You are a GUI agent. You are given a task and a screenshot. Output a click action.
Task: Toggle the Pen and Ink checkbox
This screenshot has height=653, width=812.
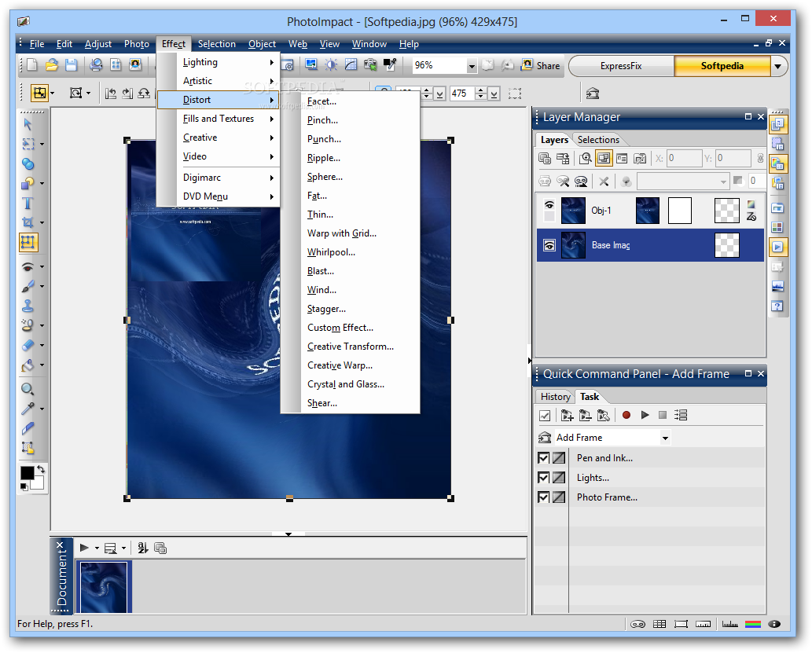543,458
